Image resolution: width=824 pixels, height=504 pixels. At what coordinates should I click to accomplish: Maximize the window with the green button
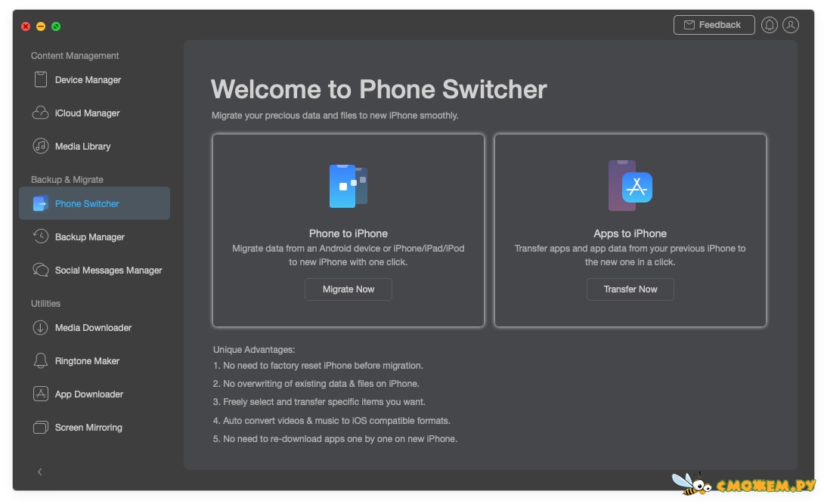[x=56, y=26]
